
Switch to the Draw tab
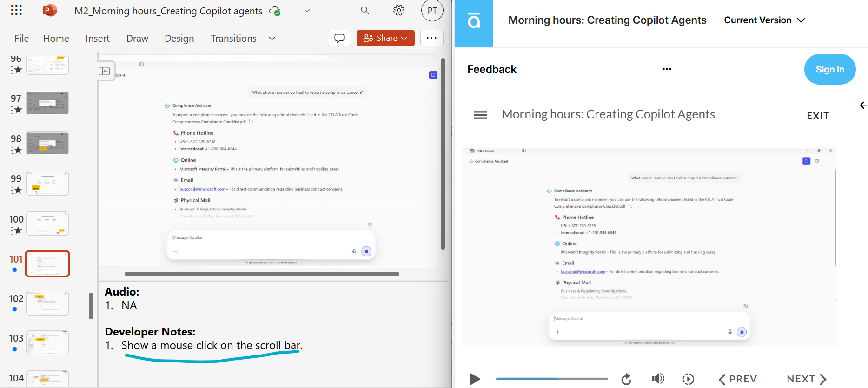[137, 39]
